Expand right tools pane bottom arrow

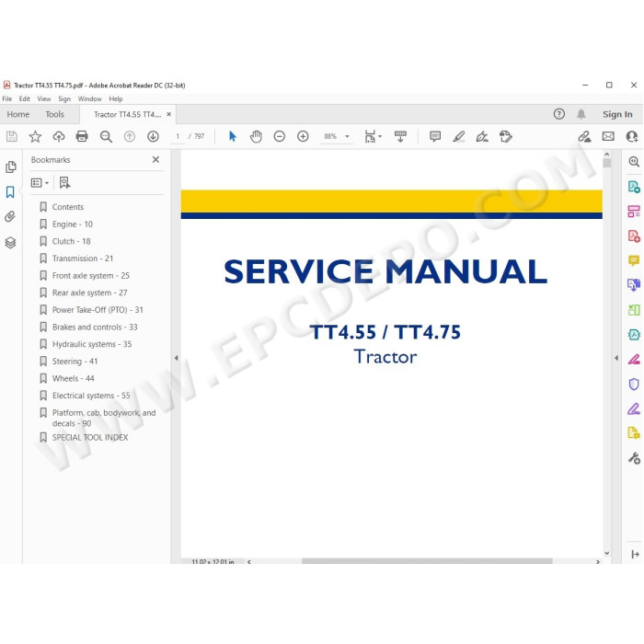coord(635,555)
